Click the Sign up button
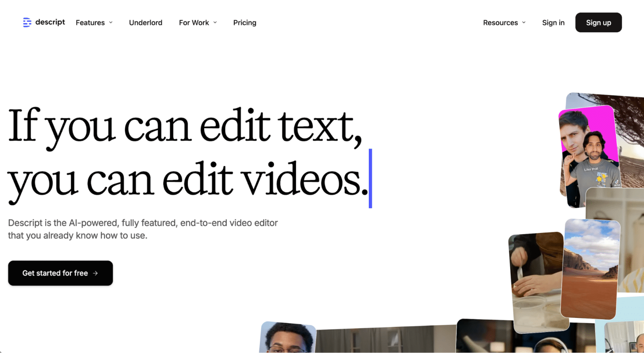The image size is (644, 353). pyautogui.click(x=598, y=22)
